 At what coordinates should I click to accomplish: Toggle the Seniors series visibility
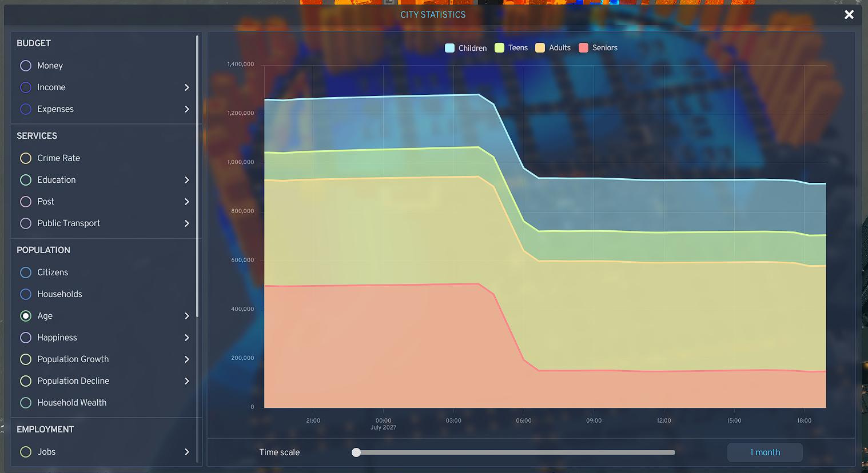click(598, 48)
